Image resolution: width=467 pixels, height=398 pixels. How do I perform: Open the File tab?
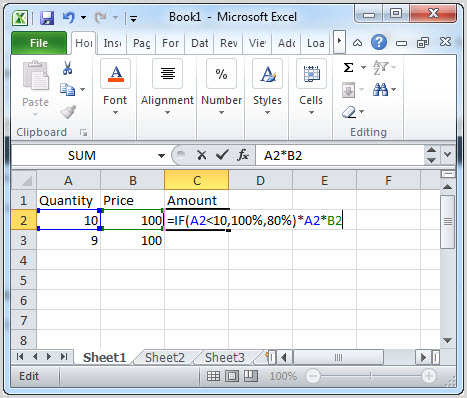[x=39, y=43]
